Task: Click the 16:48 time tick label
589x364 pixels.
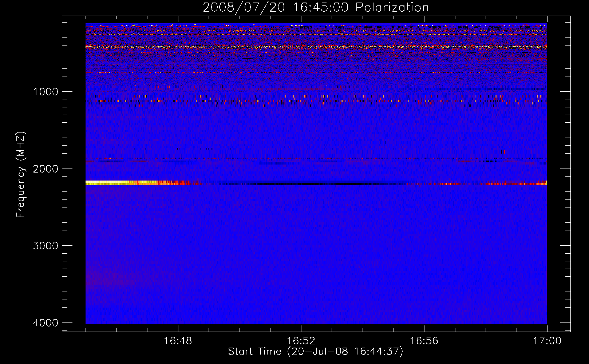Action: click(178, 341)
